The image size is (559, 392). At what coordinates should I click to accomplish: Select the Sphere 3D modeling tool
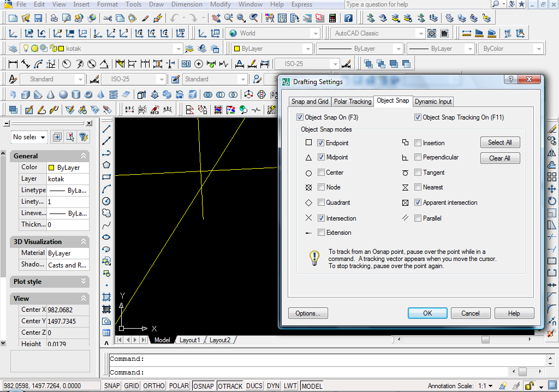63,94
